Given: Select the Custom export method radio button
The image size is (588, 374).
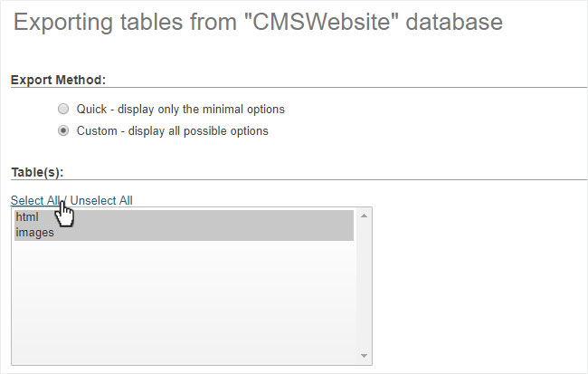Looking at the screenshot, I should pyautogui.click(x=63, y=130).
